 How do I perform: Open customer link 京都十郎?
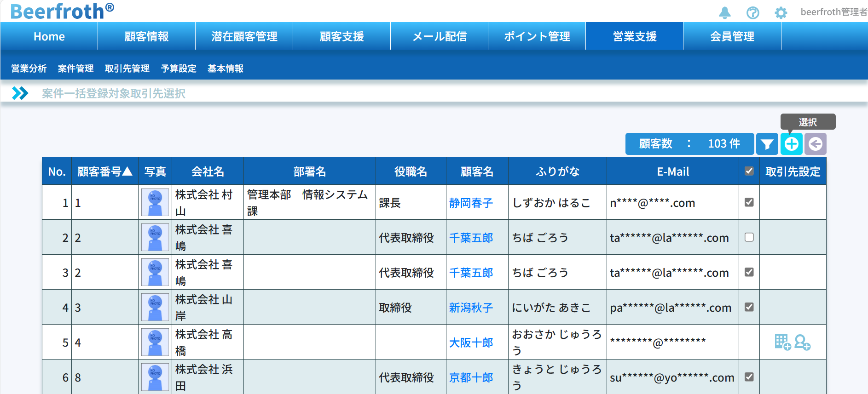[471, 377]
